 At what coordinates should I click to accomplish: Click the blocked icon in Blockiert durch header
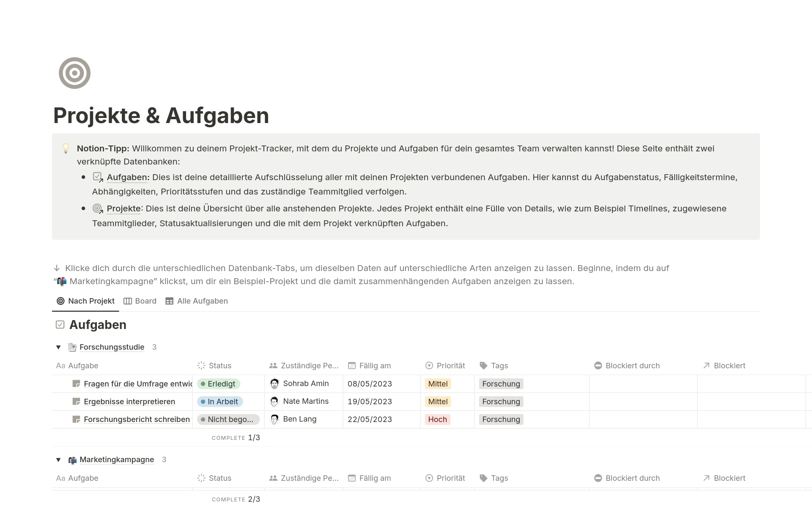598,365
